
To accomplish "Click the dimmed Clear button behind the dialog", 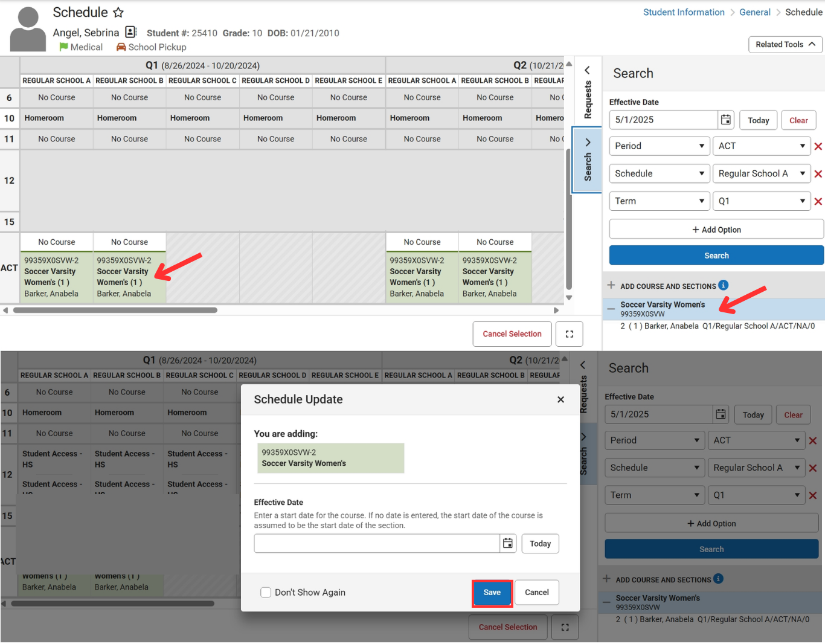I will point(793,415).
